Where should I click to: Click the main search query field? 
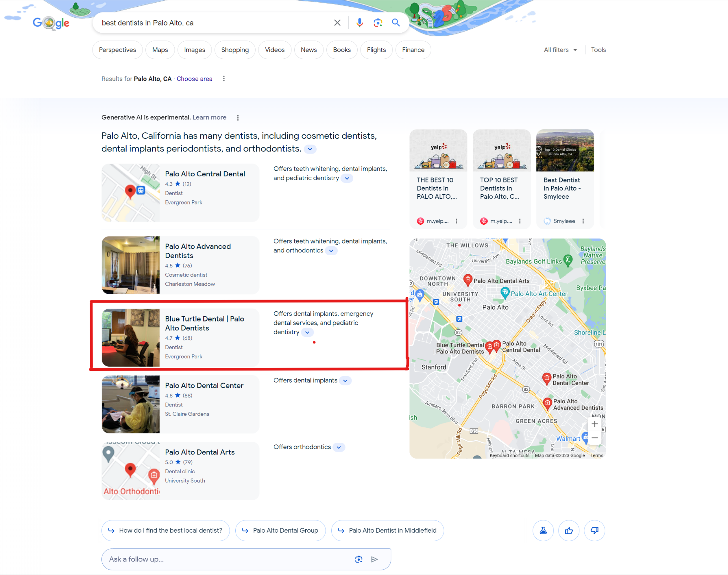click(213, 23)
